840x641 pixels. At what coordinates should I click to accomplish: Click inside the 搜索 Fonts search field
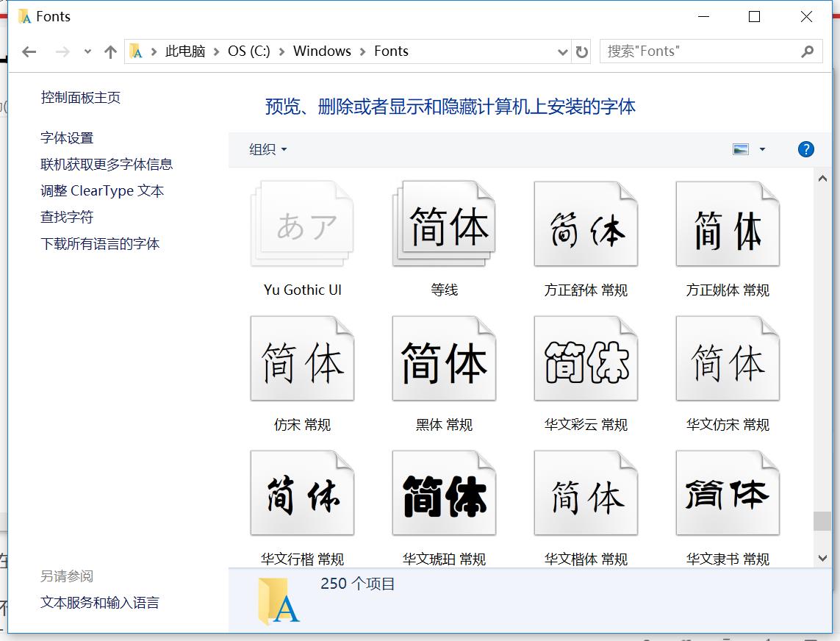pyautogui.click(x=698, y=51)
